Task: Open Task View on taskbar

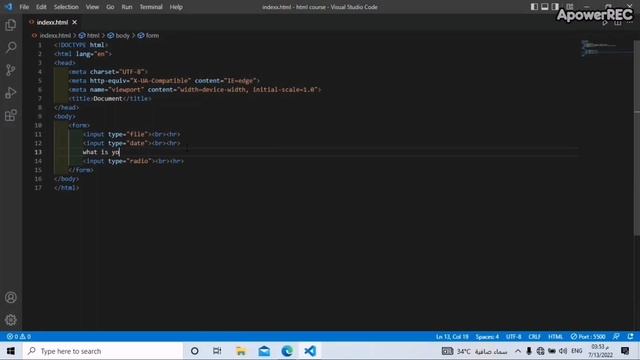Action: pyautogui.click(x=217, y=351)
